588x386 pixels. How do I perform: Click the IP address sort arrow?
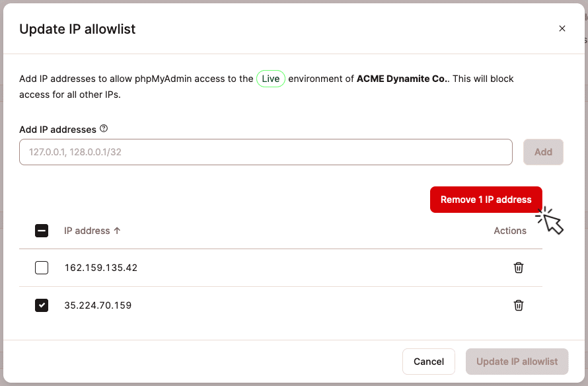click(118, 231)
